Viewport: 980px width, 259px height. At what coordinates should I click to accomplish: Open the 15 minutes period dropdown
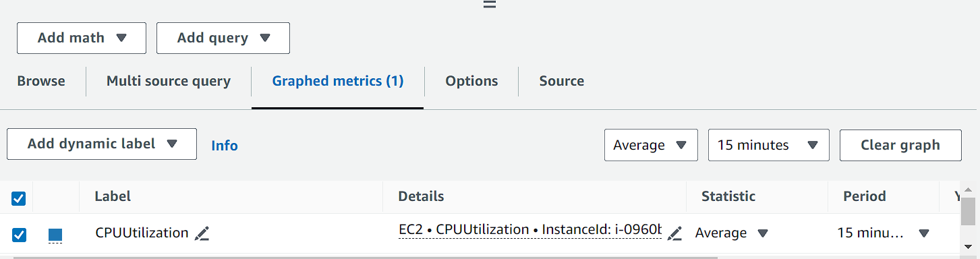[x=769, y=145]
